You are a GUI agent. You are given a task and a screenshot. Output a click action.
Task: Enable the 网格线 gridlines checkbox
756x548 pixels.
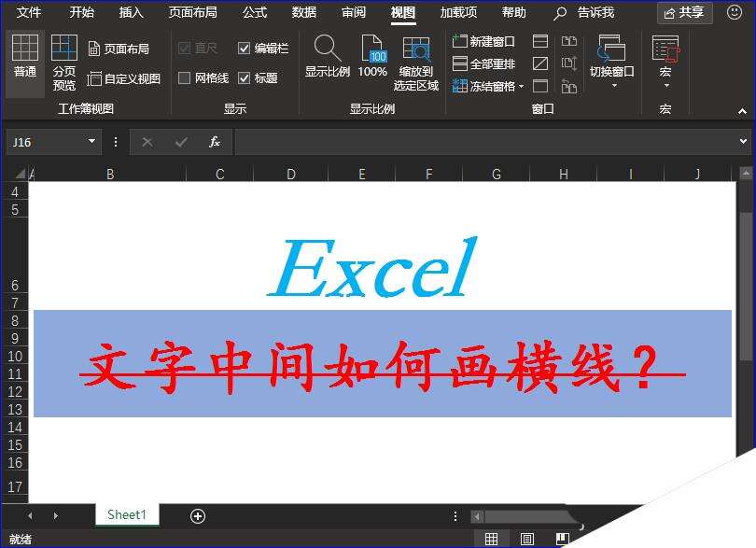coord(184,78)
